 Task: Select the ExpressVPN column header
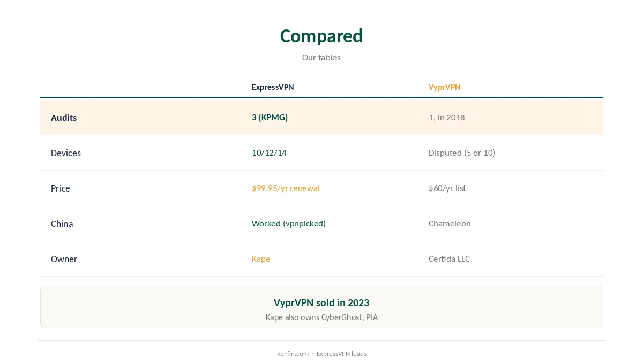click(273, 87)
